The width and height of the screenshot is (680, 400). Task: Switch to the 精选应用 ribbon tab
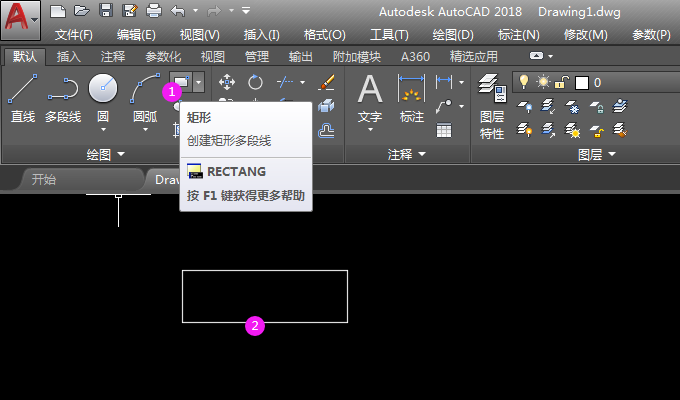coord(474,56)
